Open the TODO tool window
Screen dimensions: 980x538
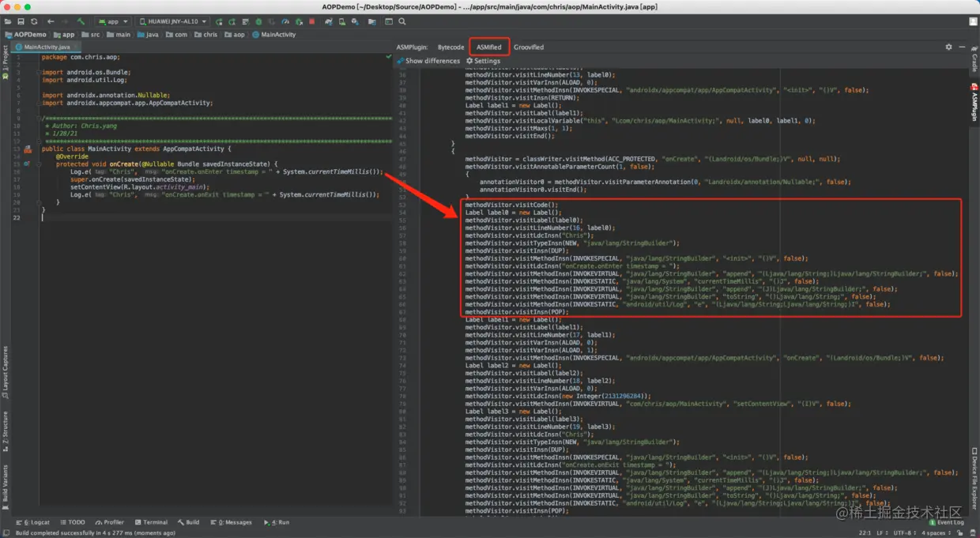(72, 522)
